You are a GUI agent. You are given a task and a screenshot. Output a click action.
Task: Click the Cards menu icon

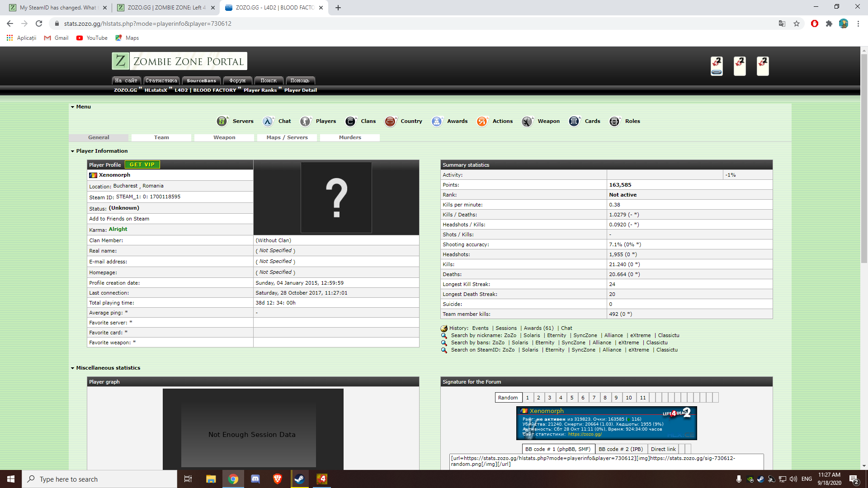tap(574, 121)
